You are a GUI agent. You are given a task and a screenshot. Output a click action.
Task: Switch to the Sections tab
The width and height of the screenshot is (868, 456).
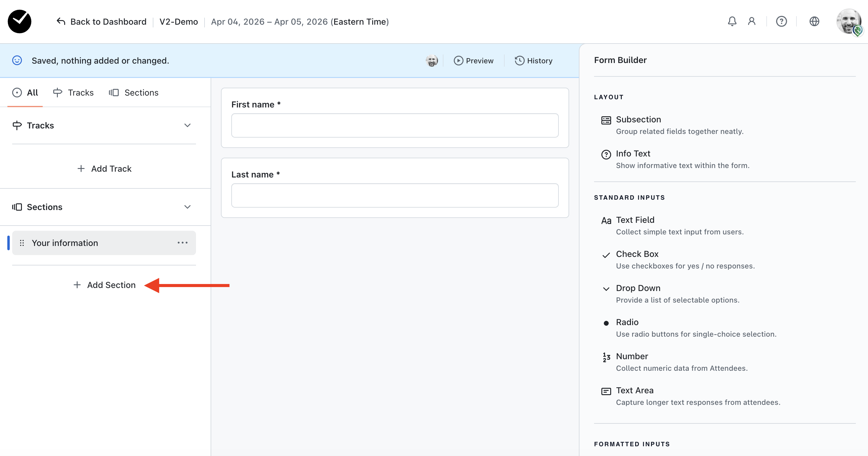tap(134, 93)
